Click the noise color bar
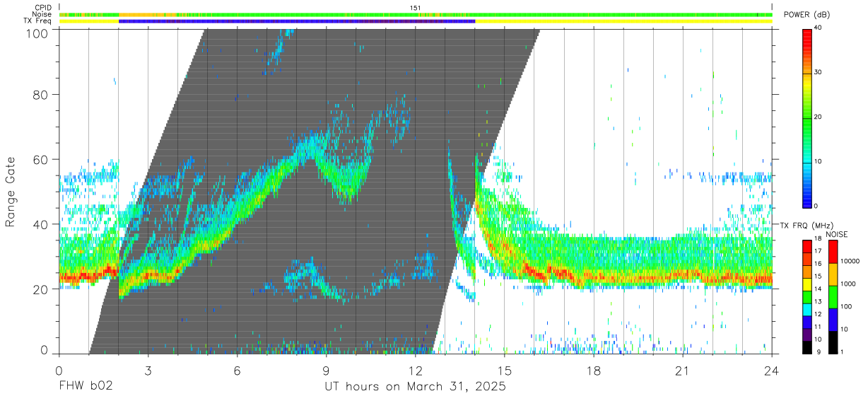The image size is (868, 401). click(x=833, y=296)
